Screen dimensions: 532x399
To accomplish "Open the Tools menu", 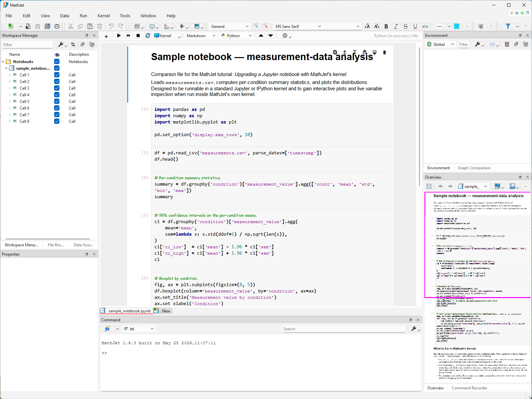I will click(125, 16).
